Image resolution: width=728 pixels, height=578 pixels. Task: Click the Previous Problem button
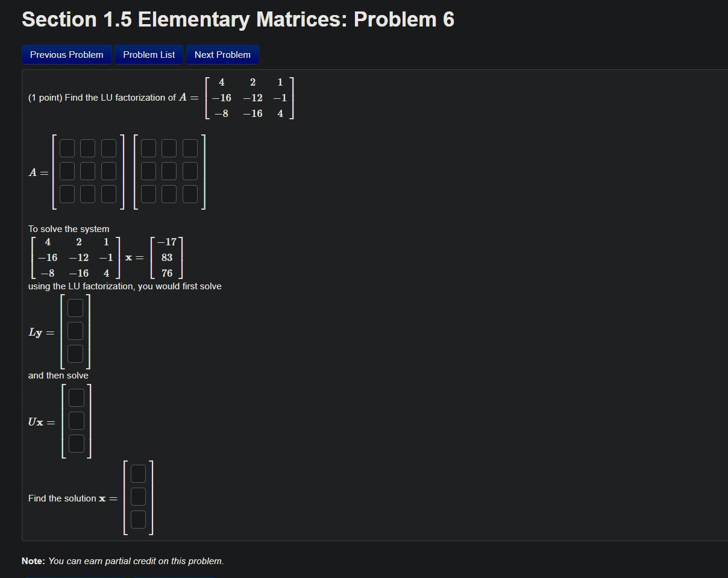(x=66, y=54)
